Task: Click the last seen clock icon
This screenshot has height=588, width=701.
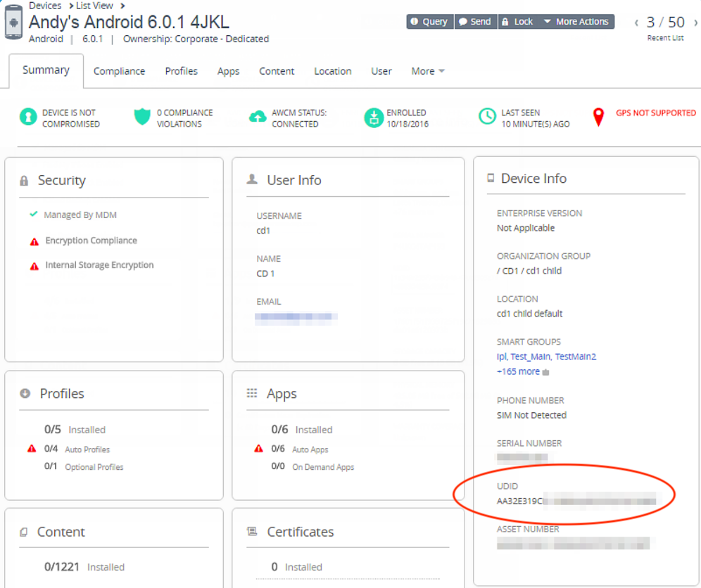Action: [487, 117]
